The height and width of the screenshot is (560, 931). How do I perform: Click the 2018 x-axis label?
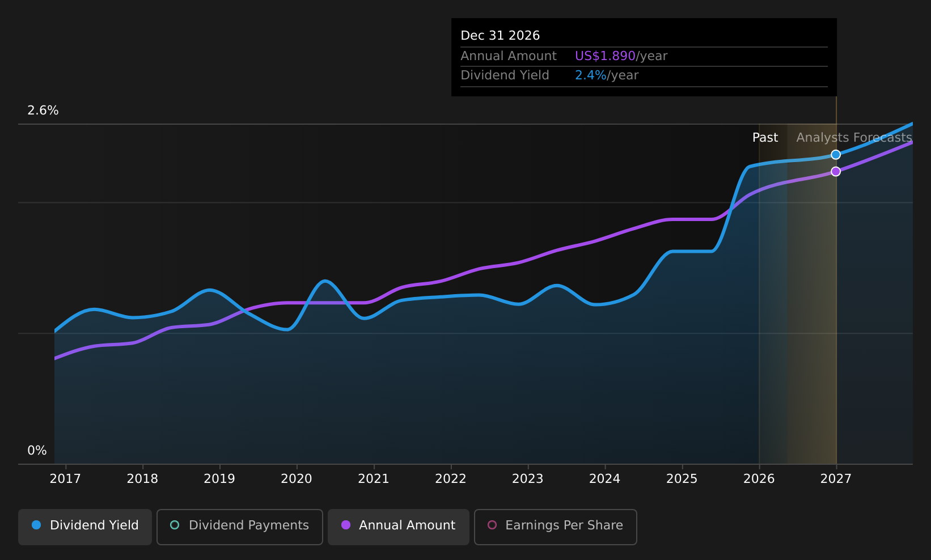pos(142,479)
